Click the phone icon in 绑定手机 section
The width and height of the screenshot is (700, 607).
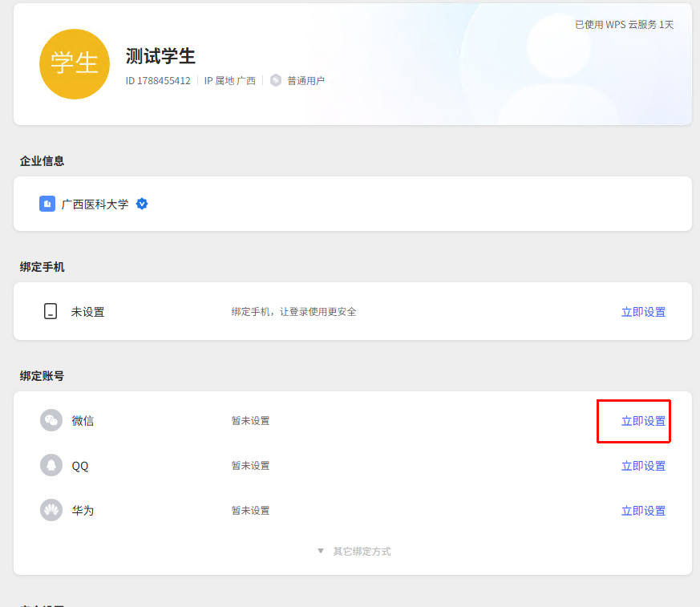pos(51,311)
